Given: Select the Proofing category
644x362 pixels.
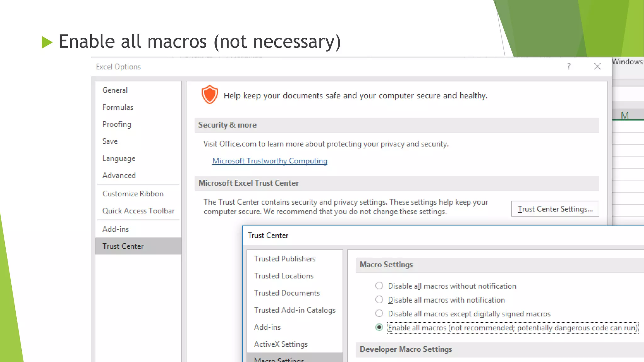Looking at the screenshot, I should [x=138, y=124].
